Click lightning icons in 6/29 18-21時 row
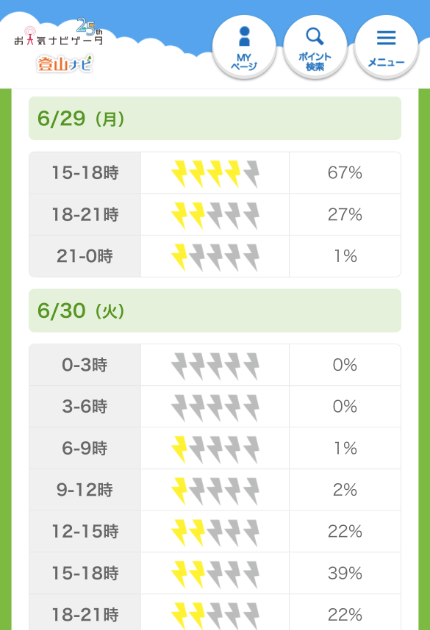Image resolution: width=430 pixels, height=630 pixels. [215, 215]
